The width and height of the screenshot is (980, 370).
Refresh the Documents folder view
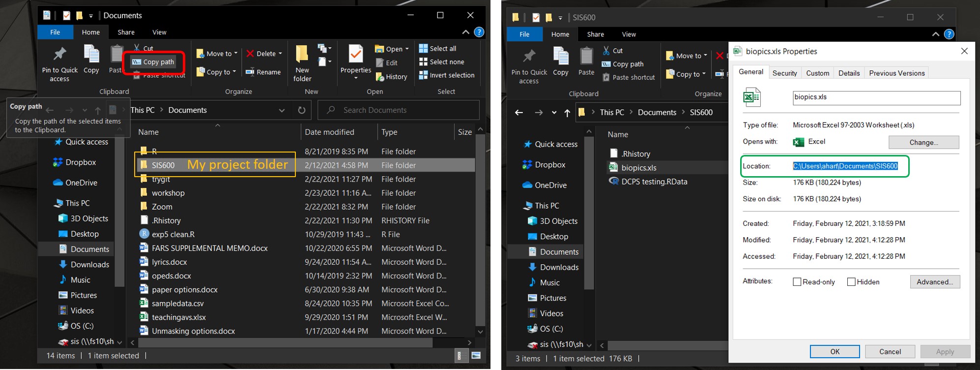tap(302, 110)
